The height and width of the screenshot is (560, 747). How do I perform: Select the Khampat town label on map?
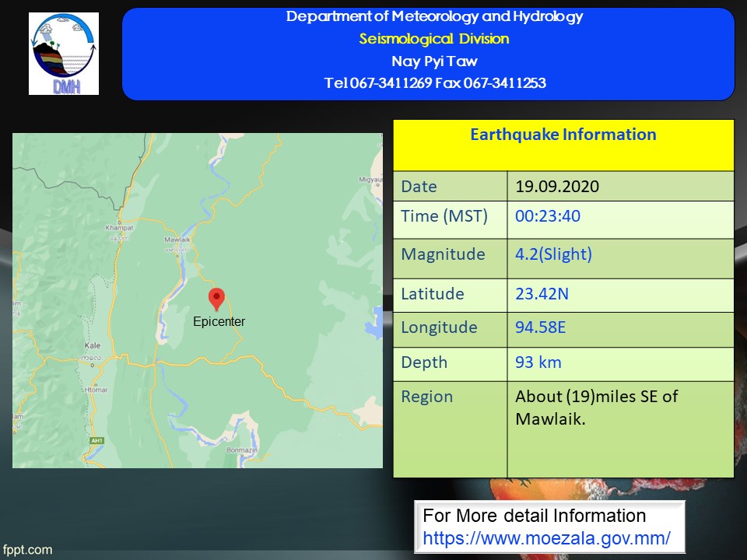(120, 228)
